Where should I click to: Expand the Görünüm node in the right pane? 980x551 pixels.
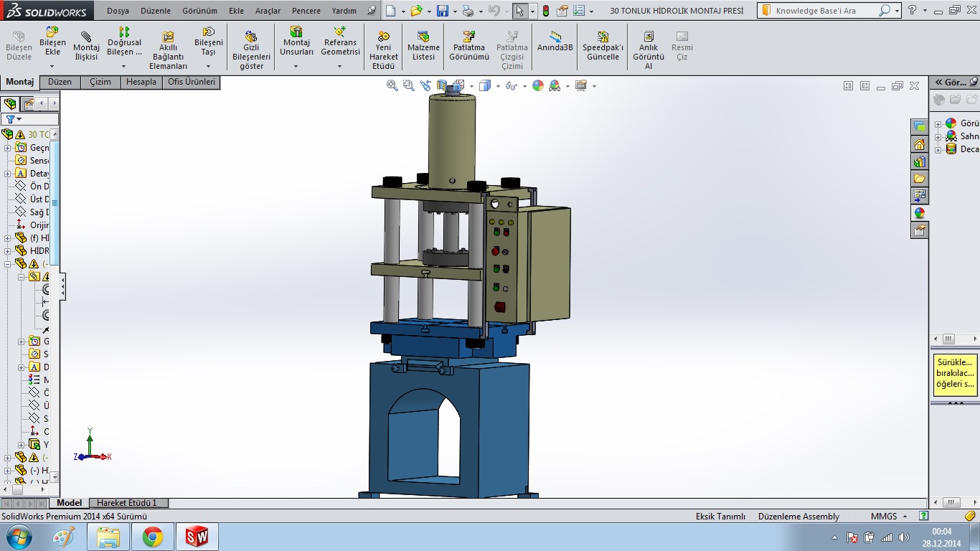click(x=938, y=123)
